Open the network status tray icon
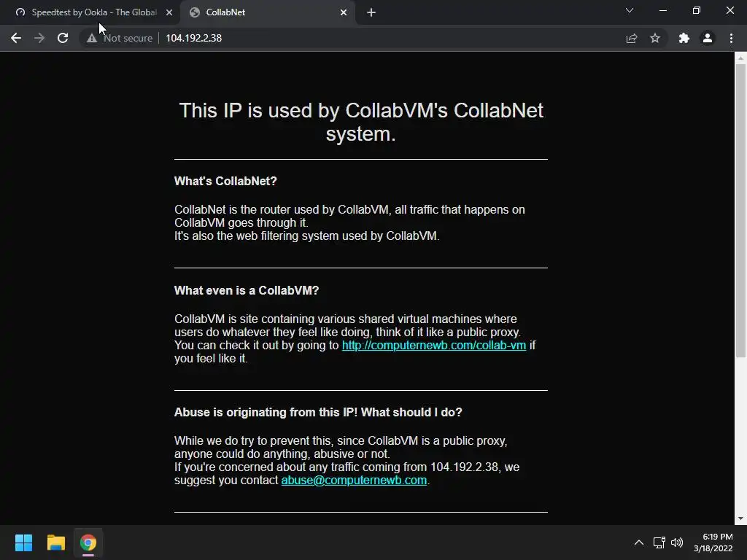747x560 pixels. click(659, 542)
